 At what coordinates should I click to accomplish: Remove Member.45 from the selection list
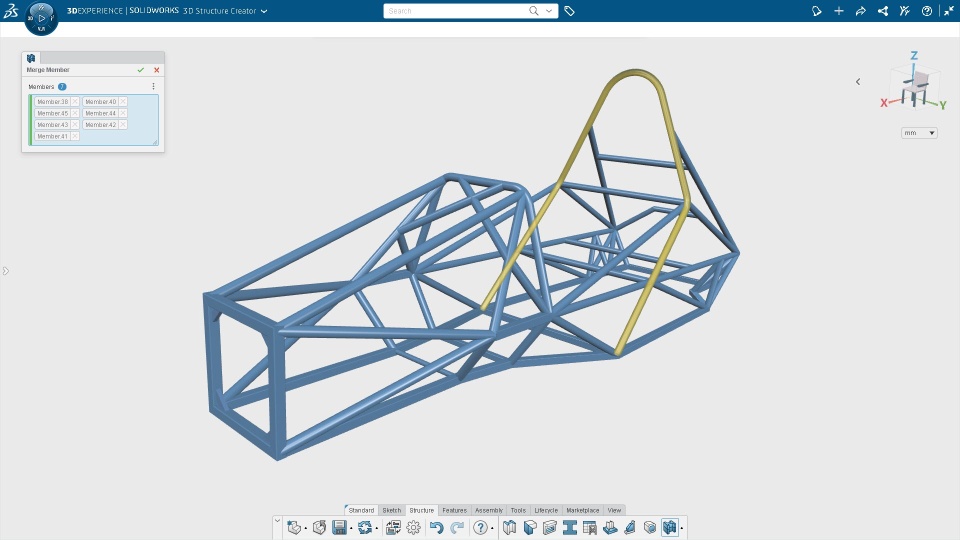click(x=75, y=113)
